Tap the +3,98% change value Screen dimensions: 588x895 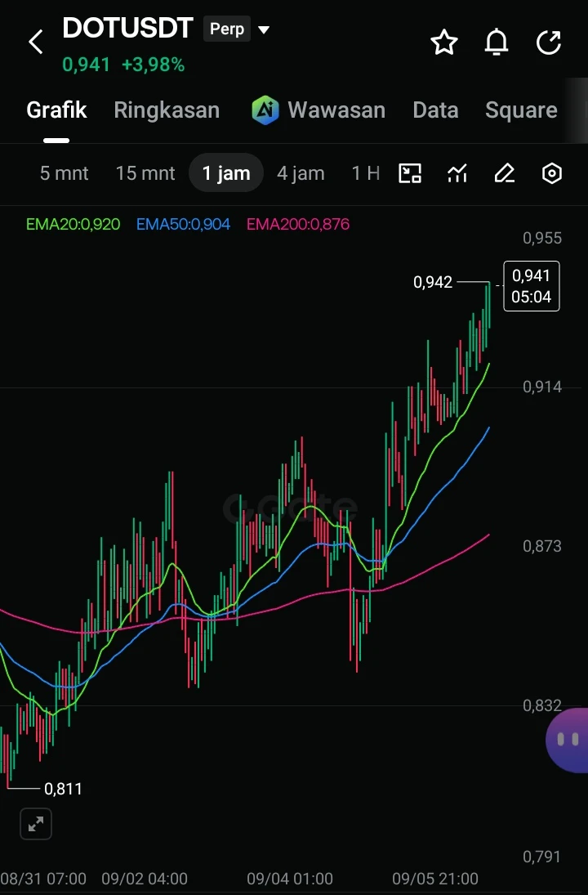tap(153, 65)
